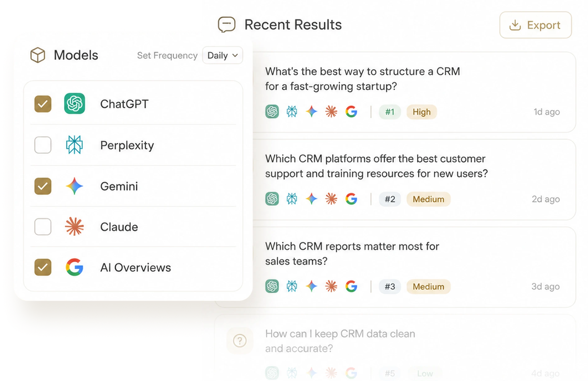Viewport: 588px width, 381px height.
Task: Click Perplexity icon in the #2 result row
Action: click(x=292, y=199)
